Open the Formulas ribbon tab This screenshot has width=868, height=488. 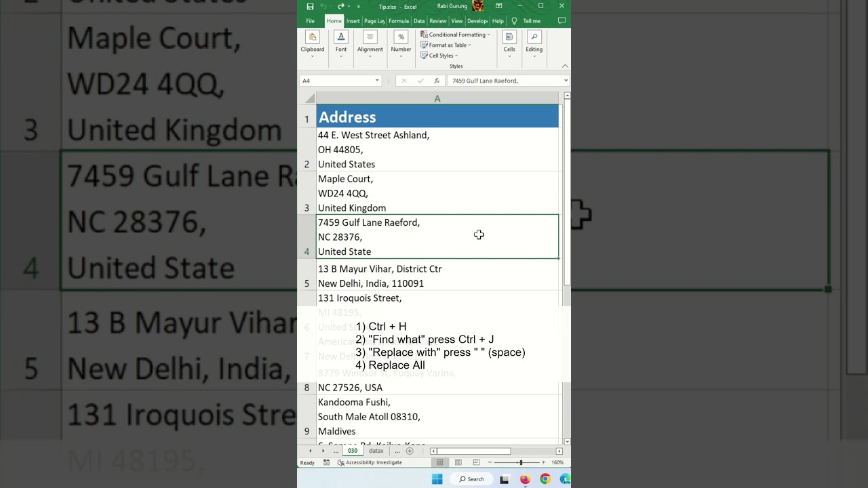click(x=399, y=21)
